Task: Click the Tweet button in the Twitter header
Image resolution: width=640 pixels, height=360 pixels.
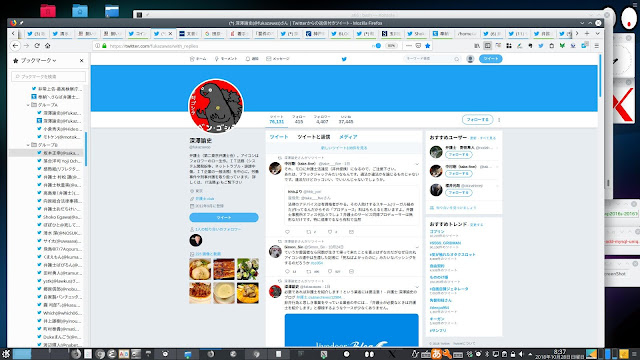Action: tap(491, 59)
